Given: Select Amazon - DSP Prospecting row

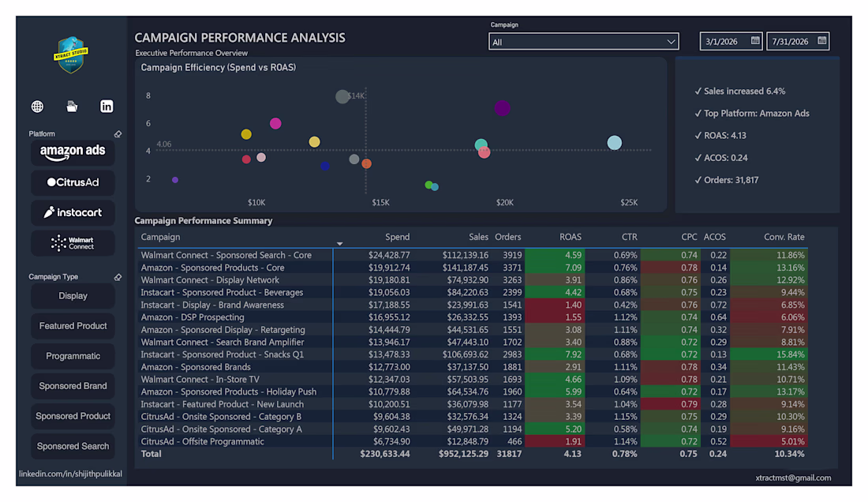Looking at the screenshot, I should [x=472, y=317].
